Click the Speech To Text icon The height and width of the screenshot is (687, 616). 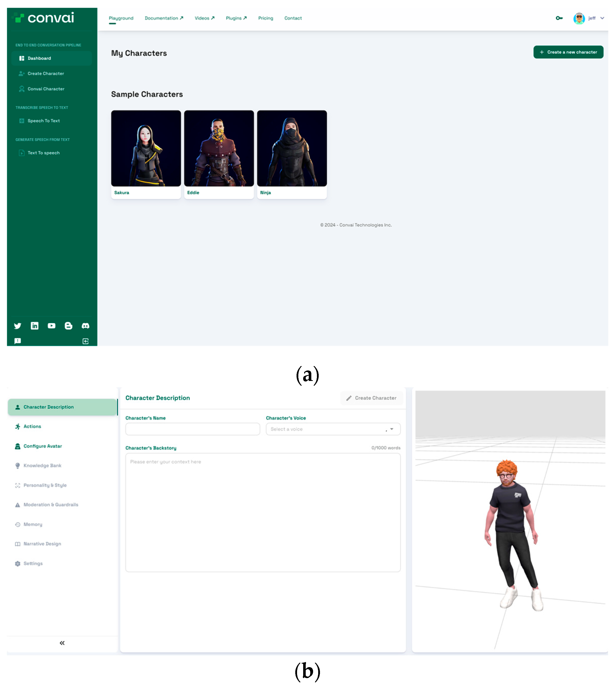tap(22, 121)
